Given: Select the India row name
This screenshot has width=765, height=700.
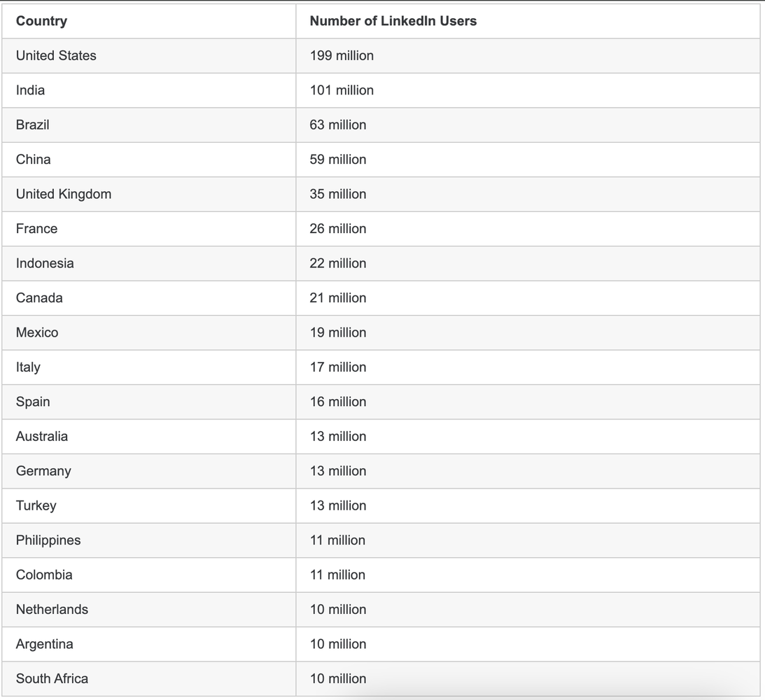Looking at the screenshot, I should [30, 90].
